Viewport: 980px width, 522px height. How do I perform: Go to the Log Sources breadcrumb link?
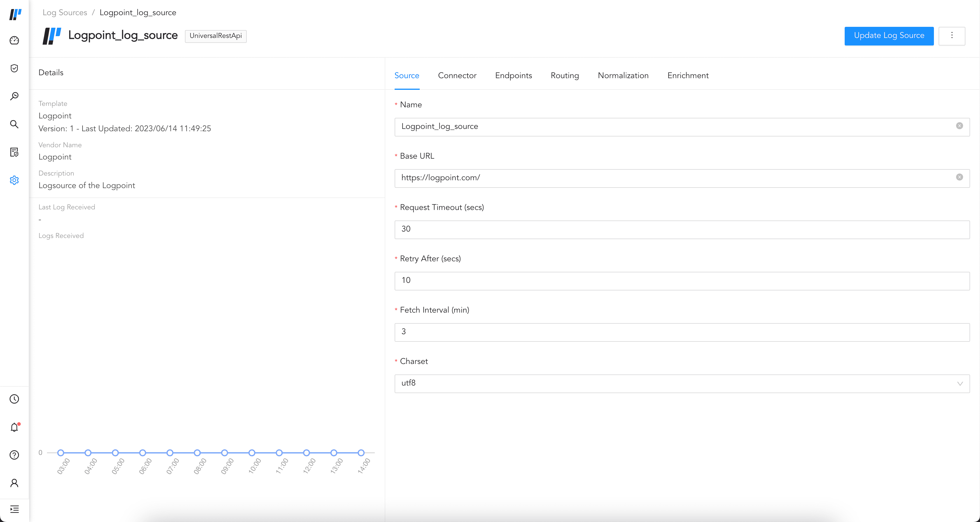(x=65, y=13)
